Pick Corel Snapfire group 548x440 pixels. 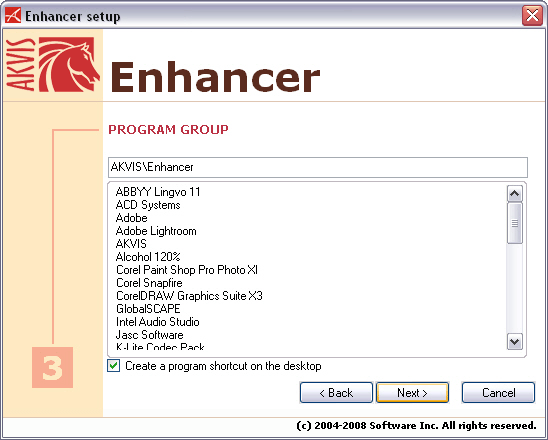(x=149, y=282)
